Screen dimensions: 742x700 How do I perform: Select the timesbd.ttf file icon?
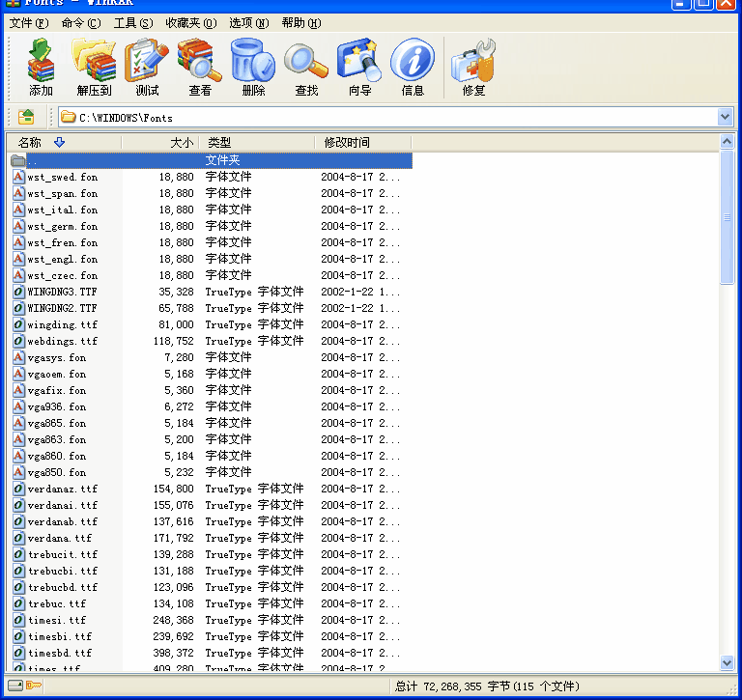coord(18,654)
